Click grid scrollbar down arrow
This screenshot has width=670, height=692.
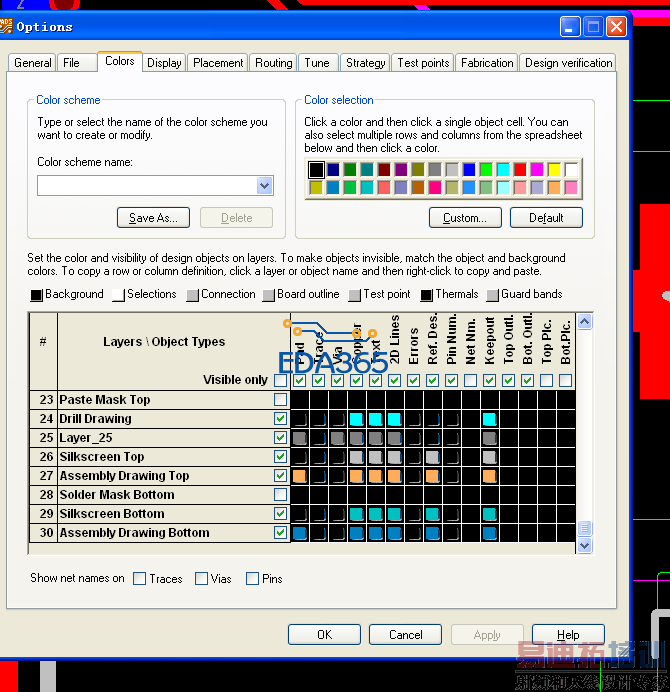584,546
